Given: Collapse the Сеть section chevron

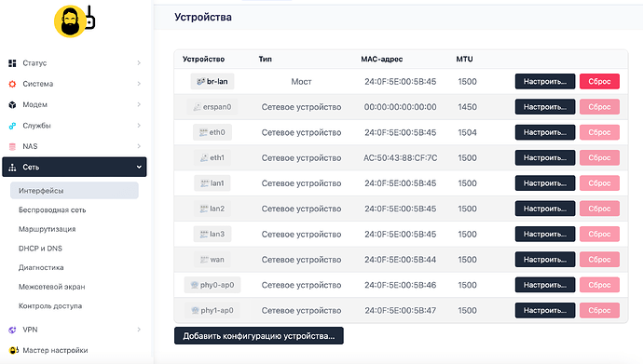Looking at the screenshot, I should click(x=139, y=167).
